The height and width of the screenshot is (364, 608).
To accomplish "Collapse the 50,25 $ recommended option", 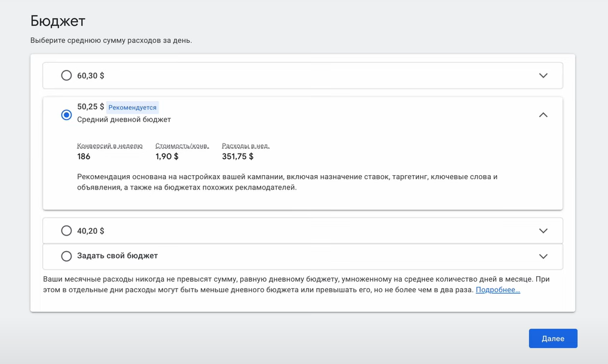I will coord(543,114).
